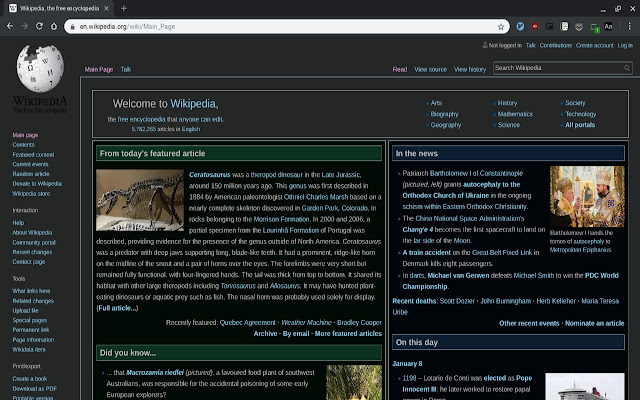Bookmark this page with the star icon
Viewport: 640px width, 400px height.
pyautogui.click(x=501, y=27)
